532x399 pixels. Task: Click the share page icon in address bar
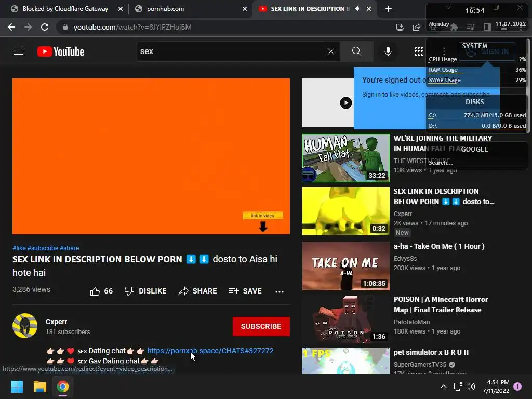417,27
